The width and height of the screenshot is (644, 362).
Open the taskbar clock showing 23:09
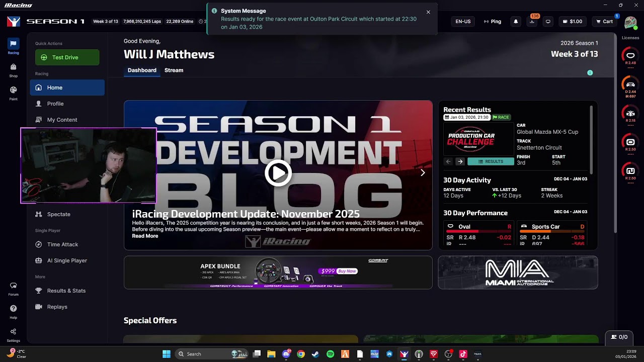pos(626,354)
